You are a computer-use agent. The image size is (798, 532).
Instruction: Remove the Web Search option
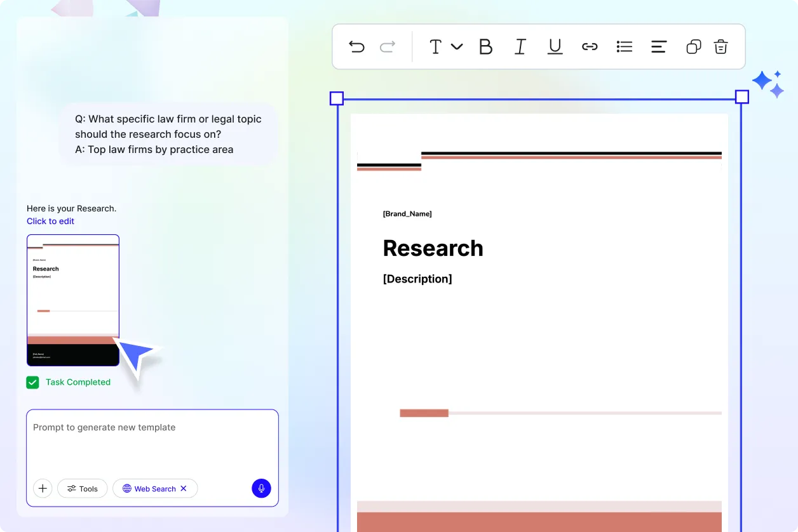click(x=184, y=488)
